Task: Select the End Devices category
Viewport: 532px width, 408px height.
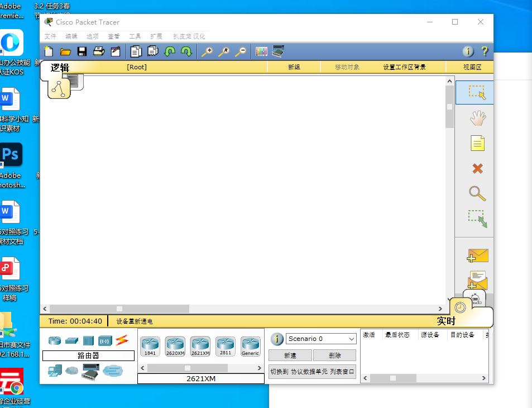Action: point(55,371)
